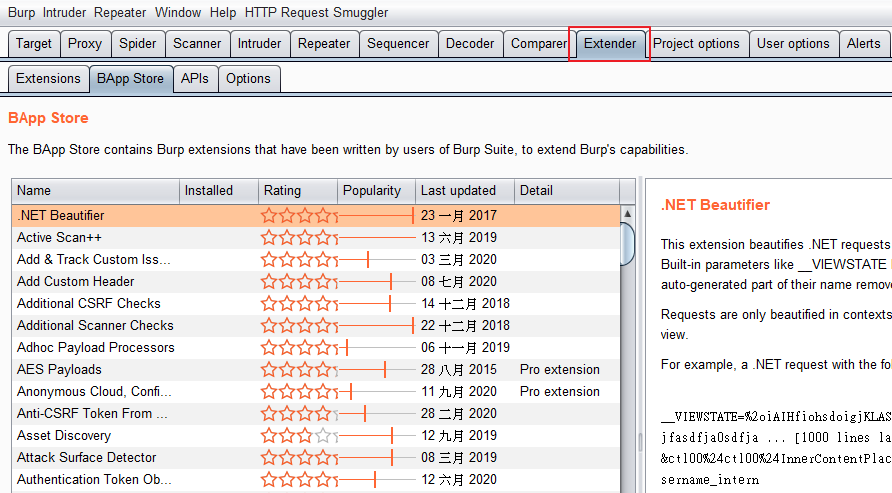Open the Window menu
The width and height of the screenshot is (892, 493).
tap(178, 13)
